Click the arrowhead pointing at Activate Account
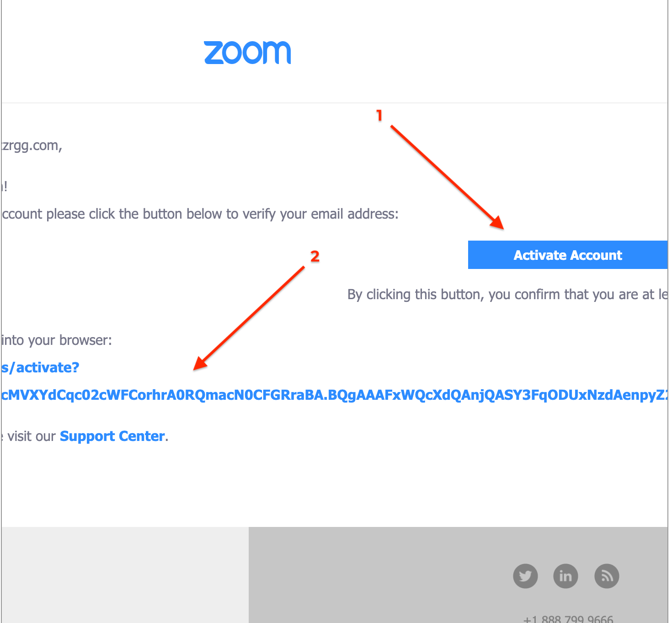672x623 pixels. pyautogui.click(x=497, y=222)
